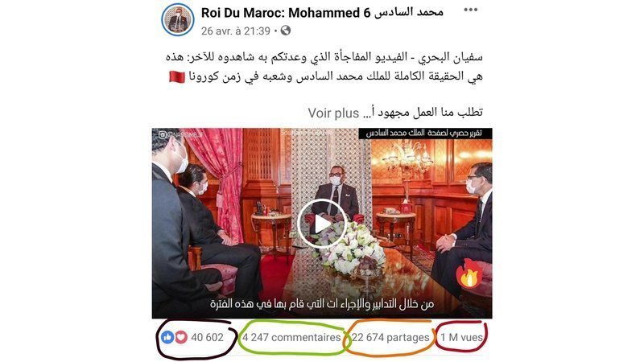Click the 1 M vues view count

tap(461, 337)
